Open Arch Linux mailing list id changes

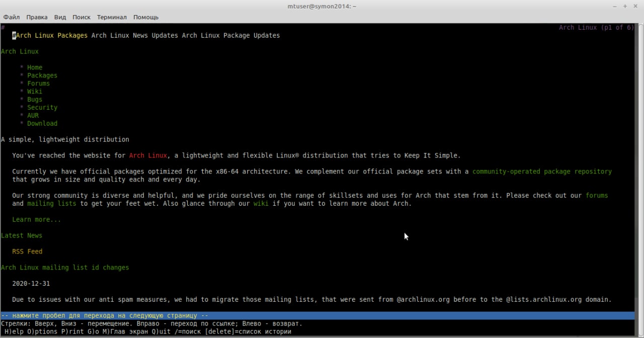65,268
